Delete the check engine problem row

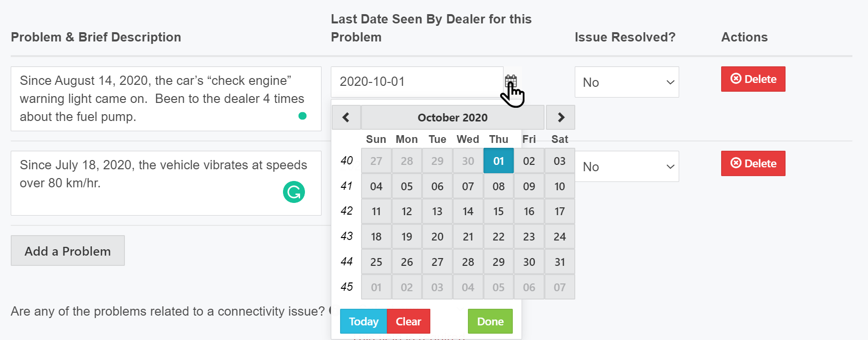[753, 79]
